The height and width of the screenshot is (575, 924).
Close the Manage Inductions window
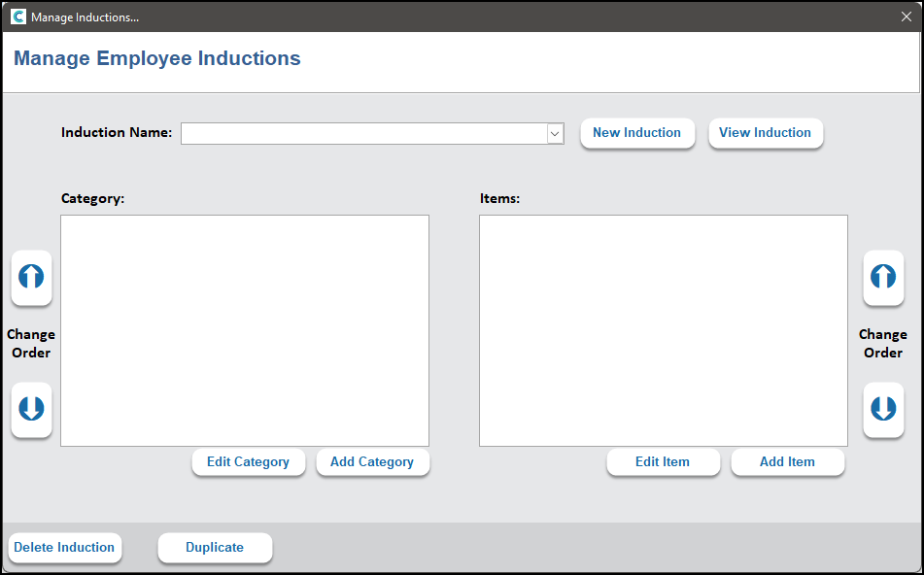click(x=906, y=17)
